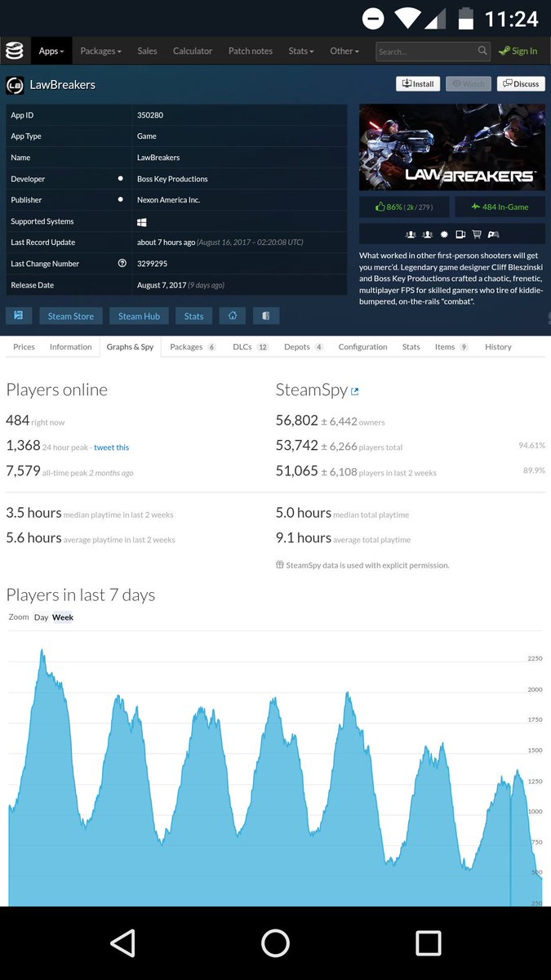Screen dimensions: 551x980
Task: Click the home icon button
Action: [x=233, y=316]
